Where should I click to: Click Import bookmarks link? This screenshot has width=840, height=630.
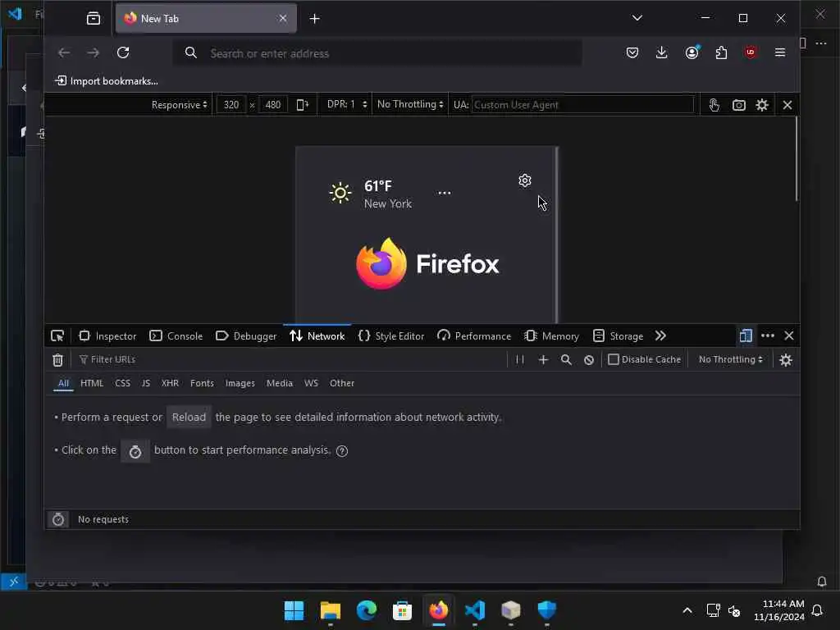(106, 81)
